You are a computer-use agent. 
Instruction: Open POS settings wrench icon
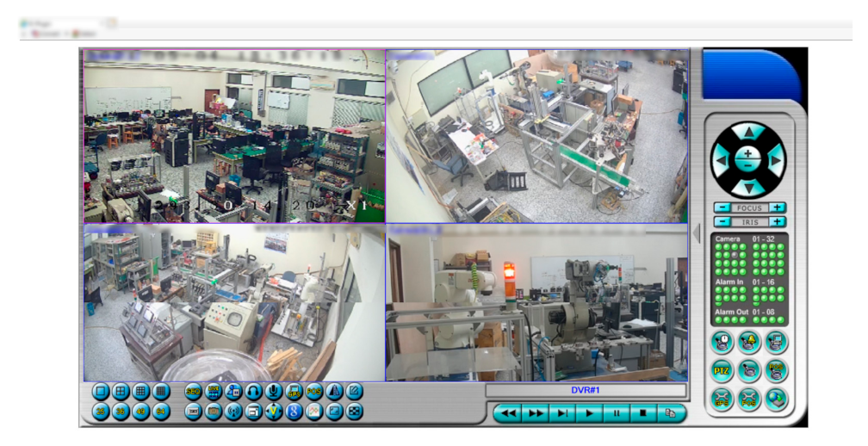[749, 399]
